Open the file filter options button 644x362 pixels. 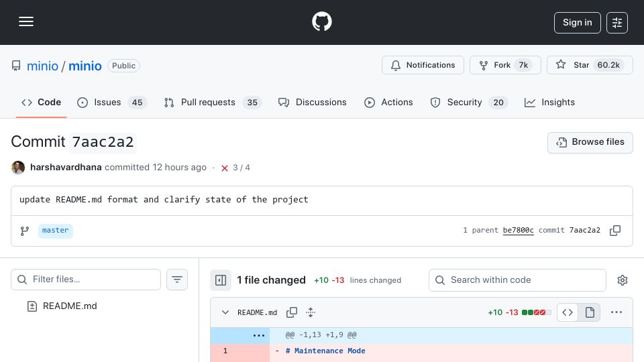(x=177, y=280)
